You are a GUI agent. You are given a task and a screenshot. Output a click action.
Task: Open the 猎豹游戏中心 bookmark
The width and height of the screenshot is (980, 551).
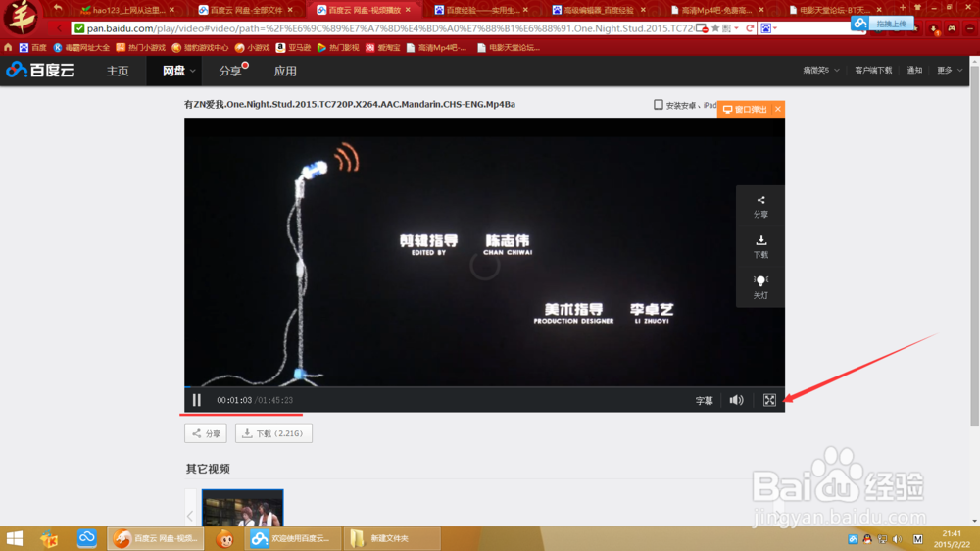click(200, 47)
